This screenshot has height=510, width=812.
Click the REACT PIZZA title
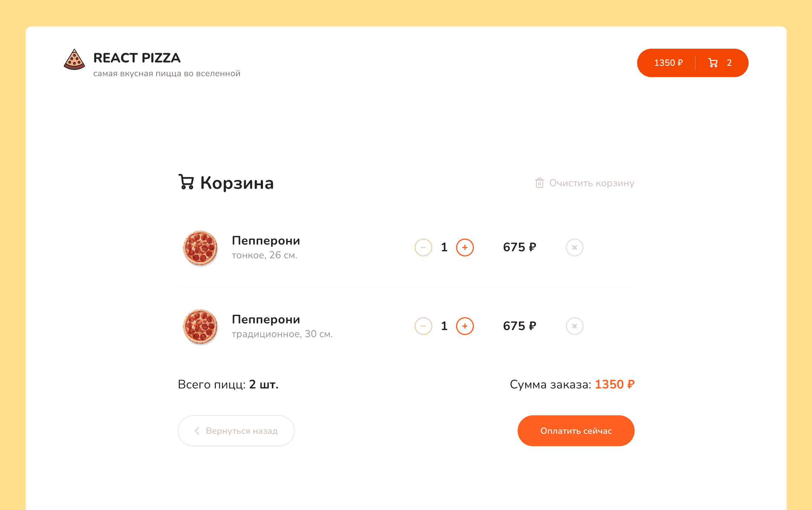137,58
